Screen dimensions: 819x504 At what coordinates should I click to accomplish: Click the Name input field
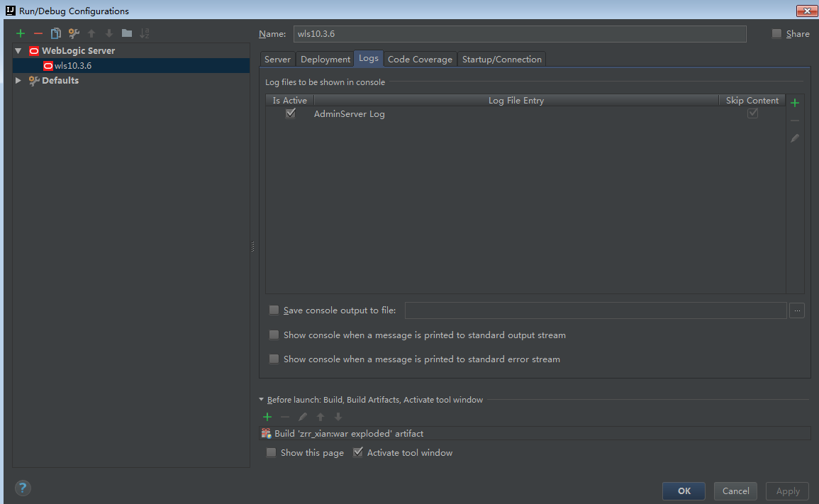pyautogui.click(x=520, y=34)
